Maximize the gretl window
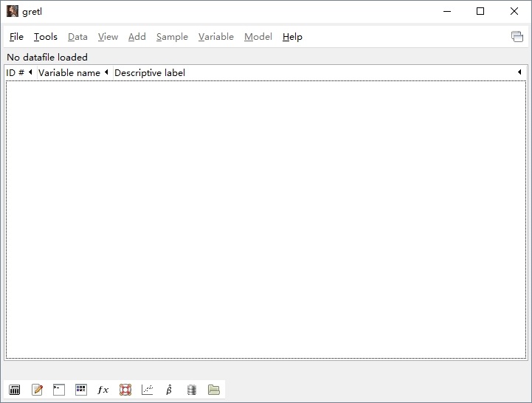Screen dimensions: 532x403 480,11
